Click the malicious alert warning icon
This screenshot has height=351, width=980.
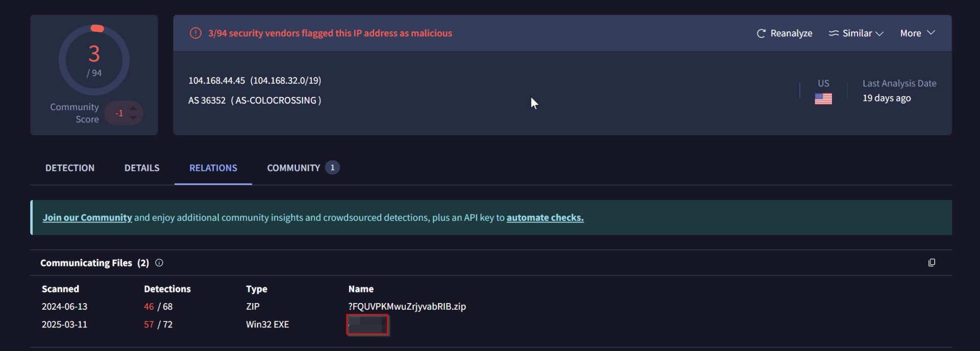[x=195, y=33]
